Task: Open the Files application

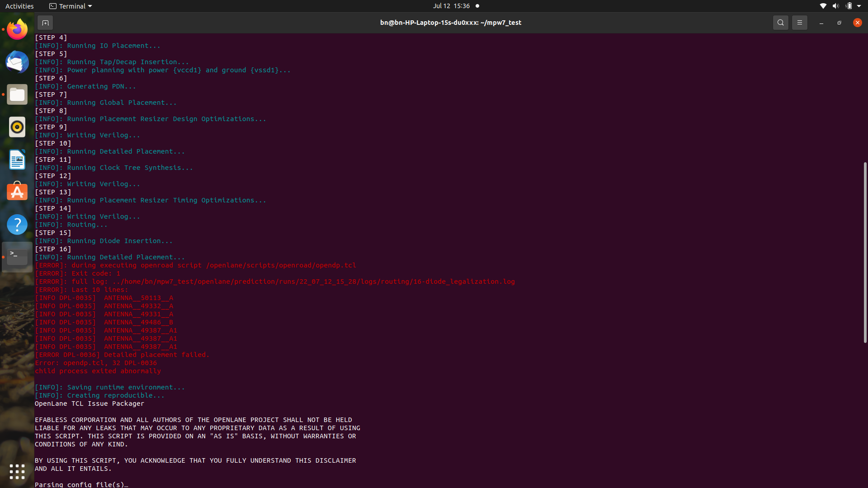Action: (17, 94)
